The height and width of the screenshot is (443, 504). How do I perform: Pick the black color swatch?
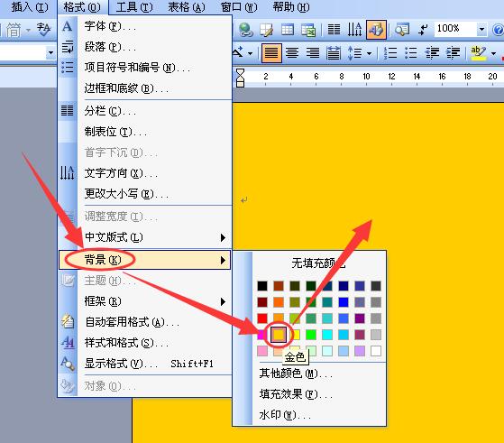coord(262,286)
